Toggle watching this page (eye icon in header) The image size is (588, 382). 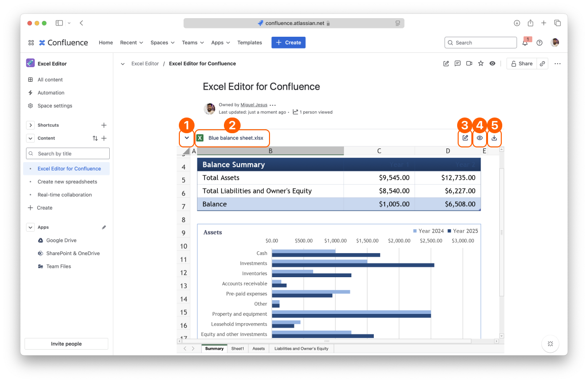[x=492, y=64]
